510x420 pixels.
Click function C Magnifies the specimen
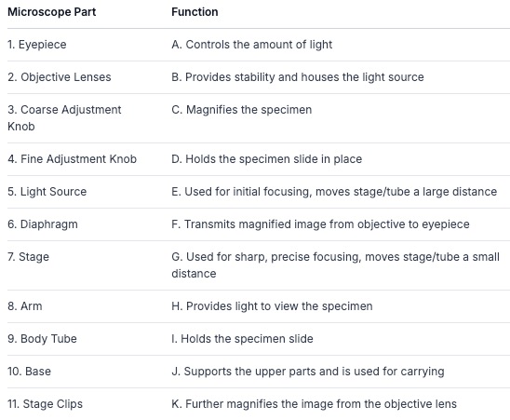242,110
